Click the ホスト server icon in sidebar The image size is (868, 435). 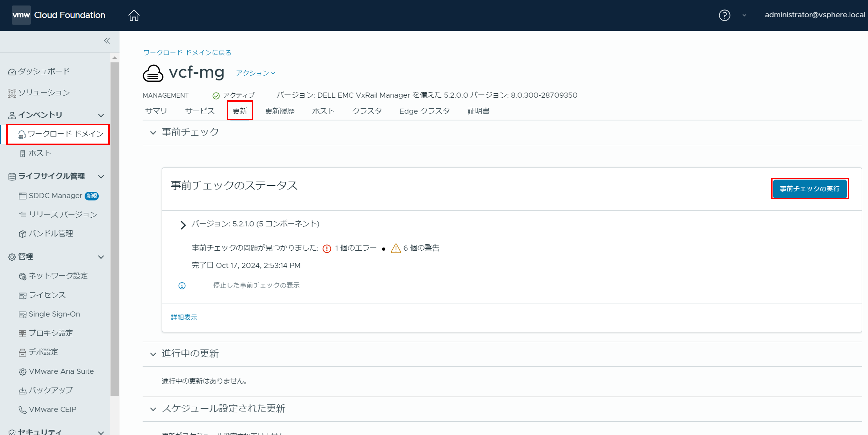(22, 154)
